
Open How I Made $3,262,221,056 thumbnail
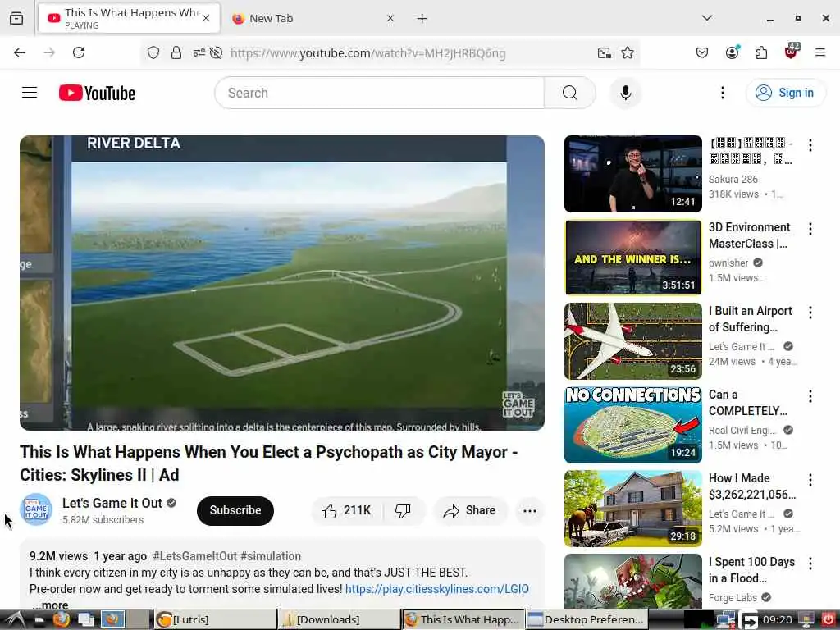pyautogui.click(x=632, y=508)
